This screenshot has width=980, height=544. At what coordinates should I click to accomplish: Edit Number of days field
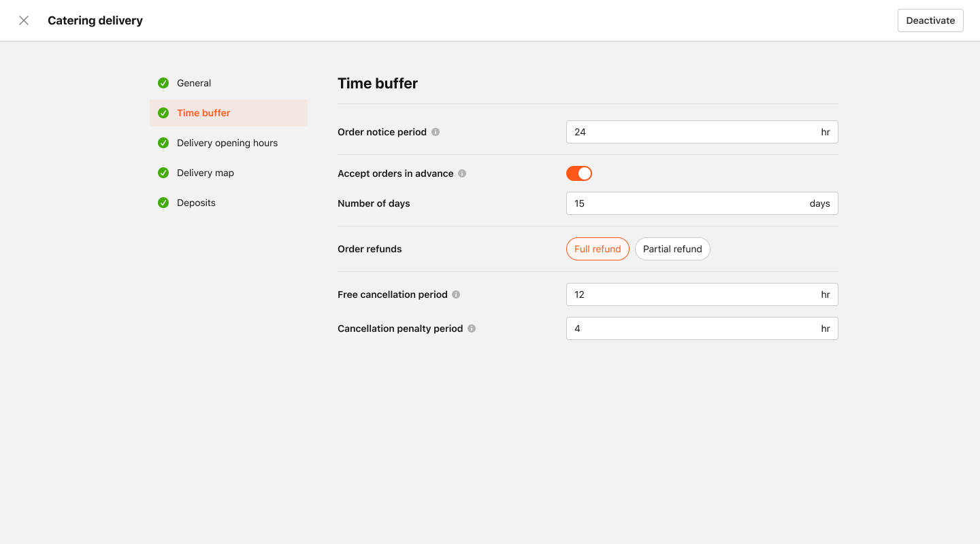(x=702, y=203)
